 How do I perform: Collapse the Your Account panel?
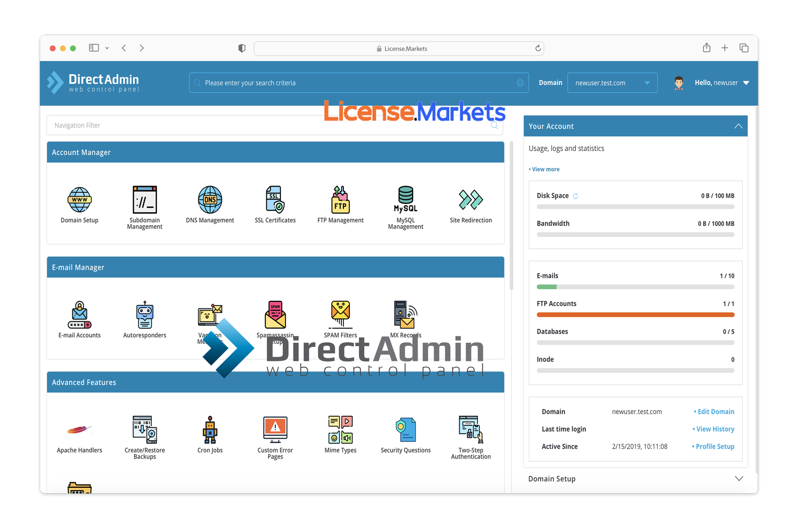pyautogui.click(x=738, y=126)
